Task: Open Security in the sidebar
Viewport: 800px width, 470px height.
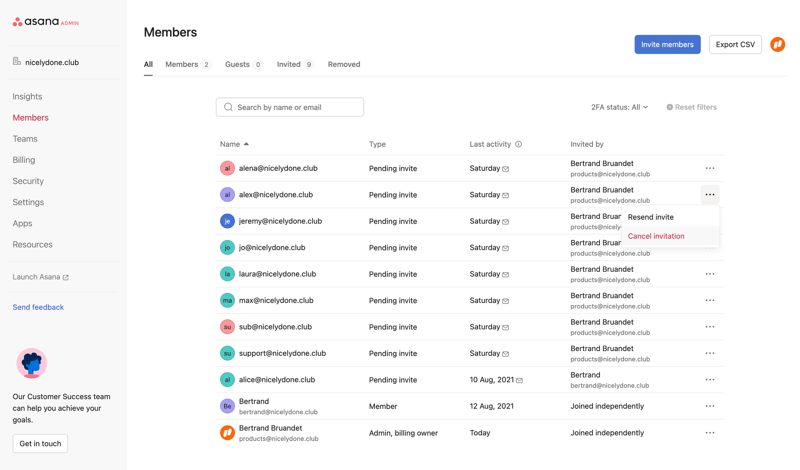Action: 28,181
